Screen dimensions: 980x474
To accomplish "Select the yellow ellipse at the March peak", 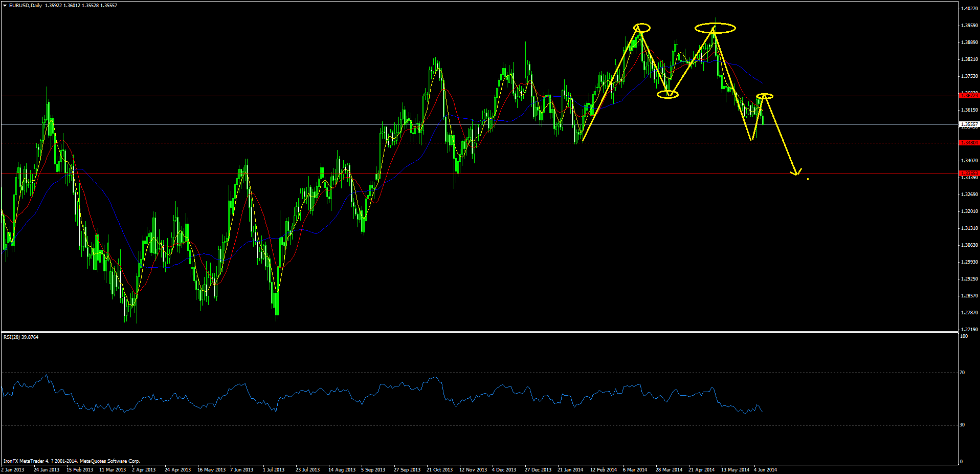I will (641, 28).
